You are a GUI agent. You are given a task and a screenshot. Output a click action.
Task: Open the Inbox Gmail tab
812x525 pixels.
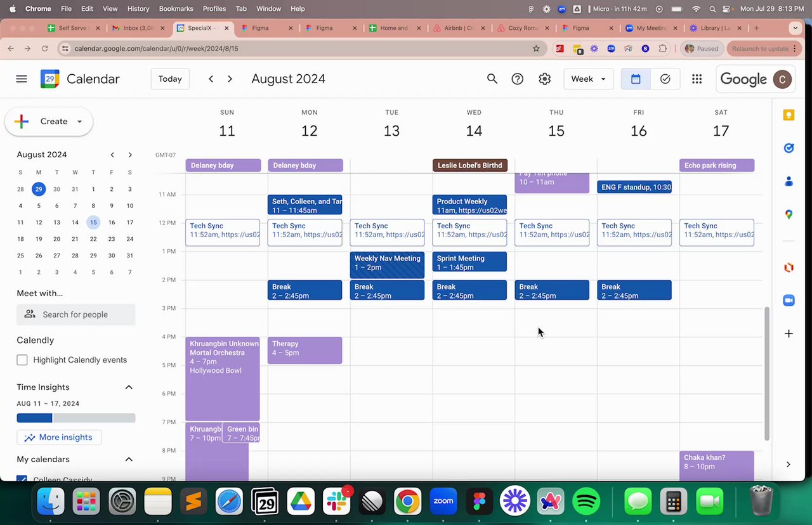138,28
